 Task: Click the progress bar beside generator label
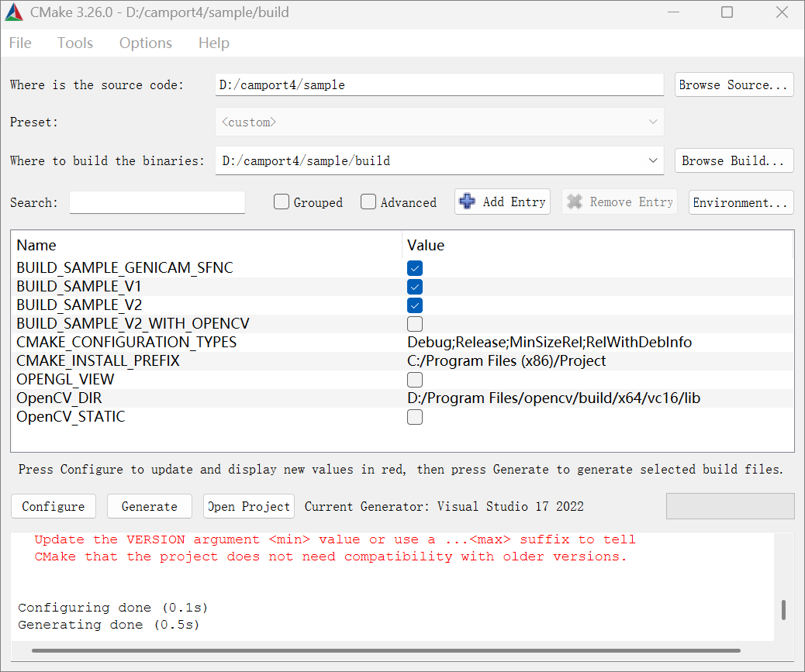tap(730, 506)
